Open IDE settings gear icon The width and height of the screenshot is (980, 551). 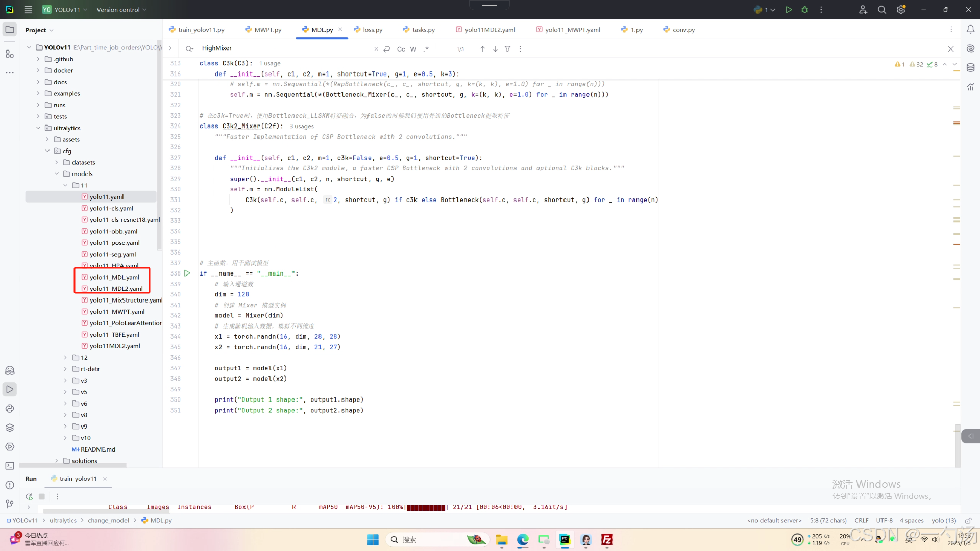tap(901, 10)
